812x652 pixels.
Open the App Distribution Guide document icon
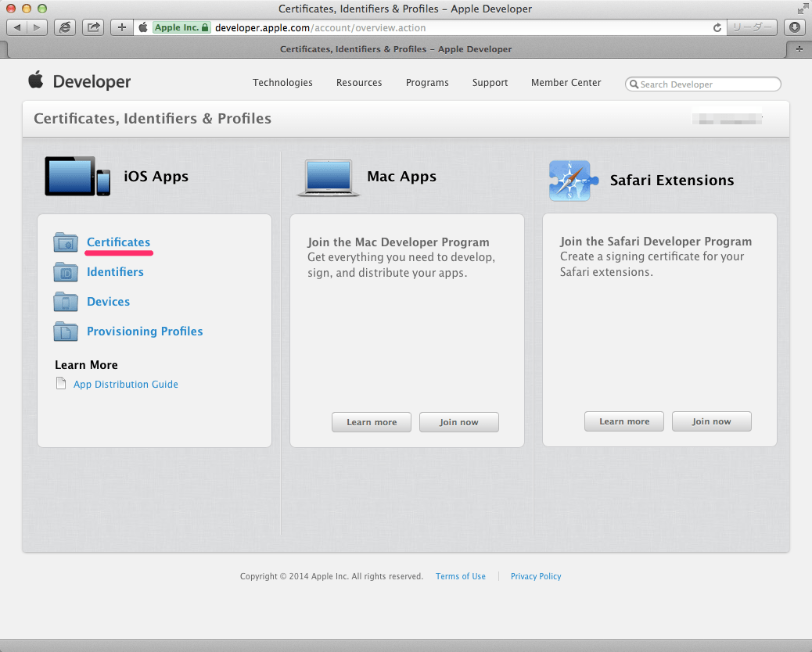tap(61, 383)
